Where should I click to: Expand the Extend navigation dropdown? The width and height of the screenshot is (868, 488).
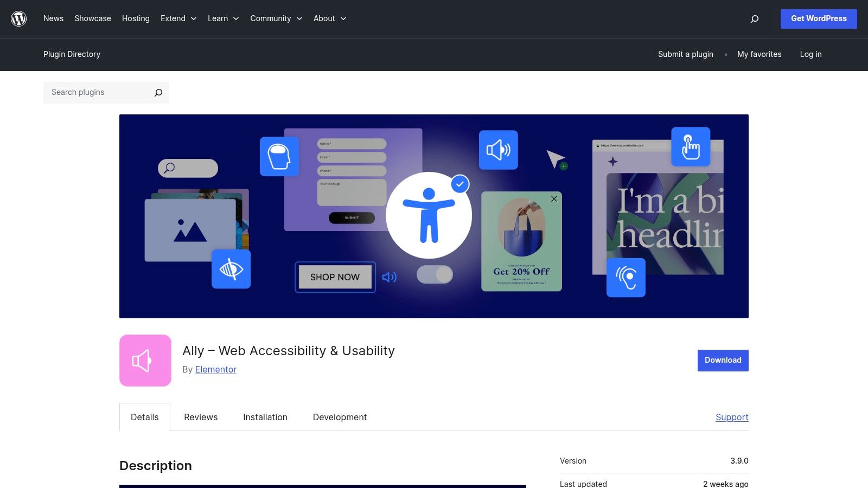tap(178, 18)
